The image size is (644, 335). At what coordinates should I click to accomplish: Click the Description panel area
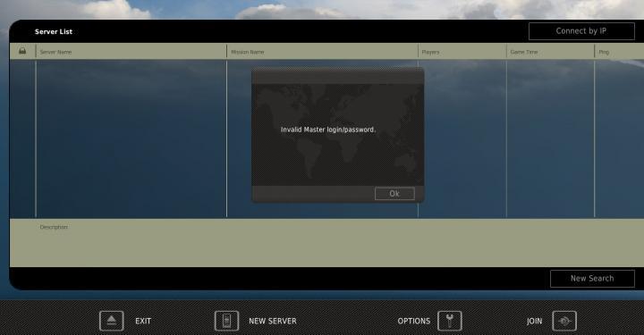tap(326, 243)
